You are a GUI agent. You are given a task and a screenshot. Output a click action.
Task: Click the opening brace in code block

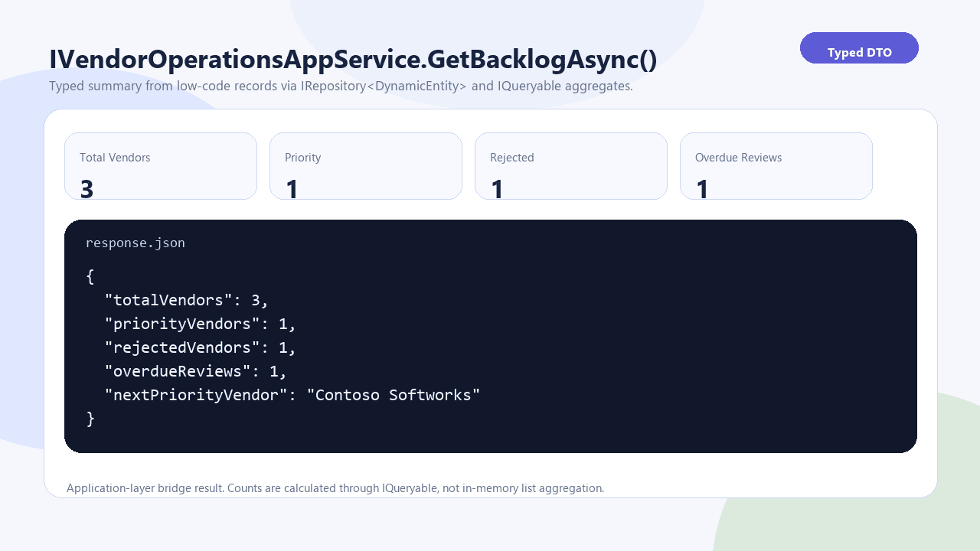[90, 276]
